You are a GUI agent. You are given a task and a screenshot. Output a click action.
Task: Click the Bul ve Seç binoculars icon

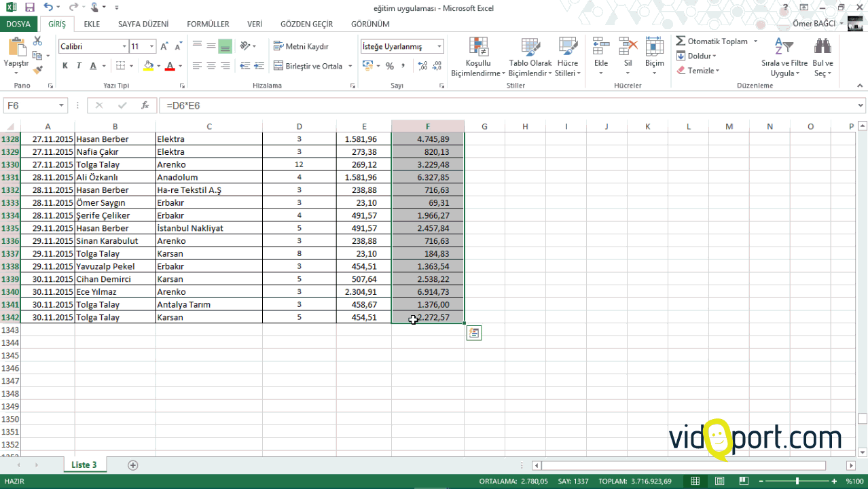tap(822, 58)
